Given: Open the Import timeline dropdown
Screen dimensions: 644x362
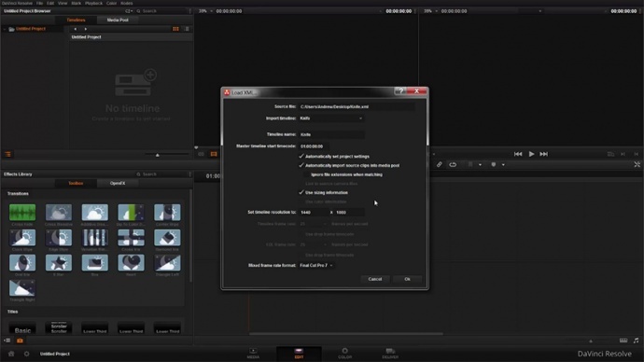Looking at the screenshot, I should 331,118.
